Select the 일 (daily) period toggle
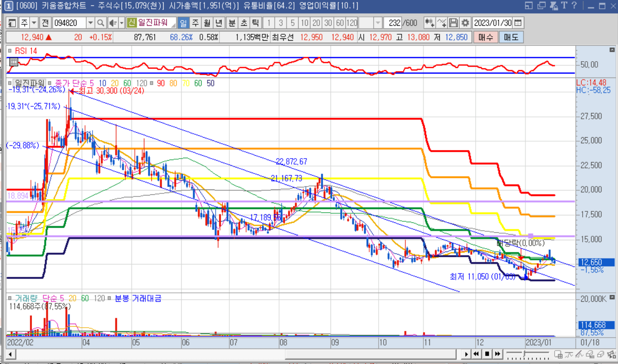The image size is (618, 364). pyautogui.click(x=183, y=23)
